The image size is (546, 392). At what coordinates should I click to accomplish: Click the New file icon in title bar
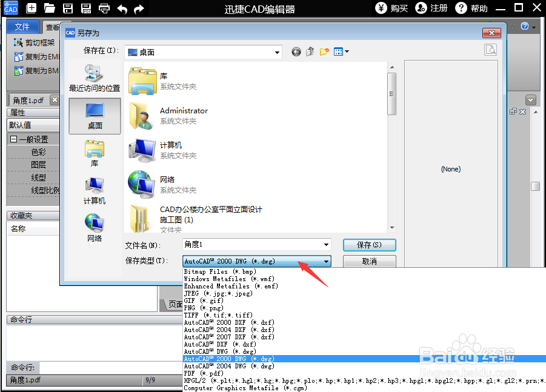tap(32, 8)
